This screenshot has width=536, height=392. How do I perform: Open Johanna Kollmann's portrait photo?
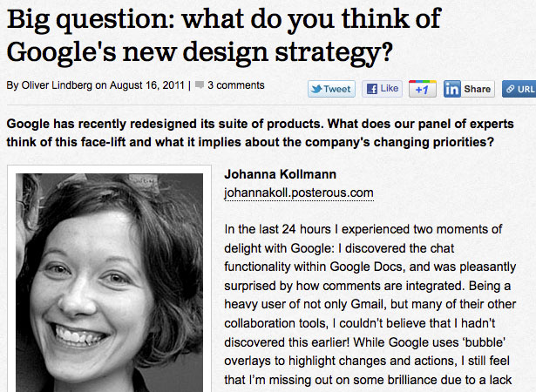coord(110,282)
